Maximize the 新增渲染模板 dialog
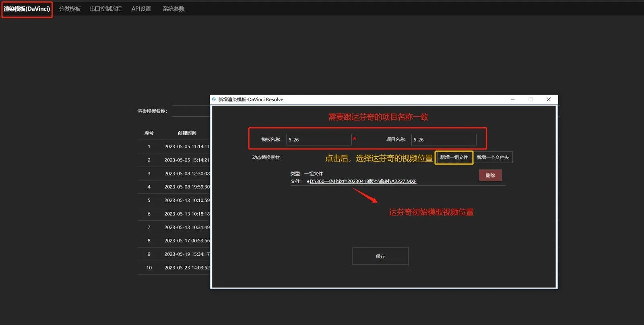The image size is (644, 325). click(530, 99)
